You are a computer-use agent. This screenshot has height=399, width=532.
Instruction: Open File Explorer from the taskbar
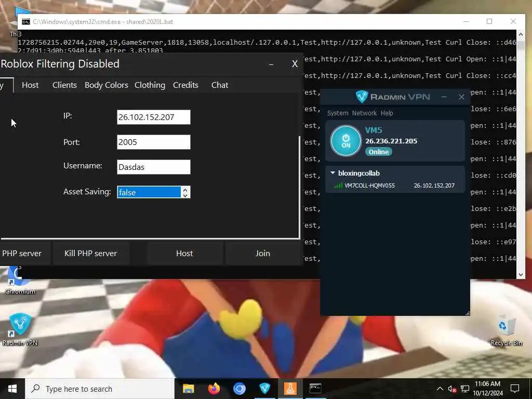tap(188, 389)
